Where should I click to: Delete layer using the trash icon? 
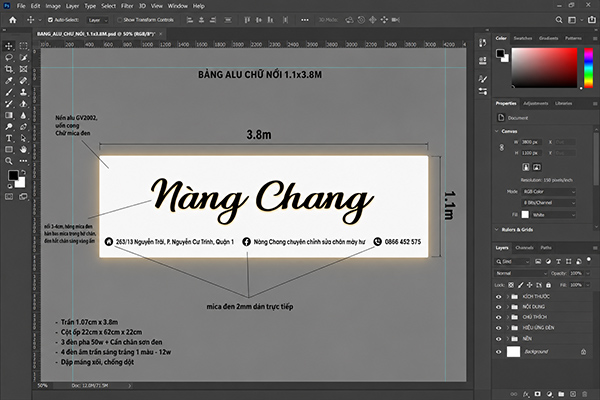[x=584, y=394]
